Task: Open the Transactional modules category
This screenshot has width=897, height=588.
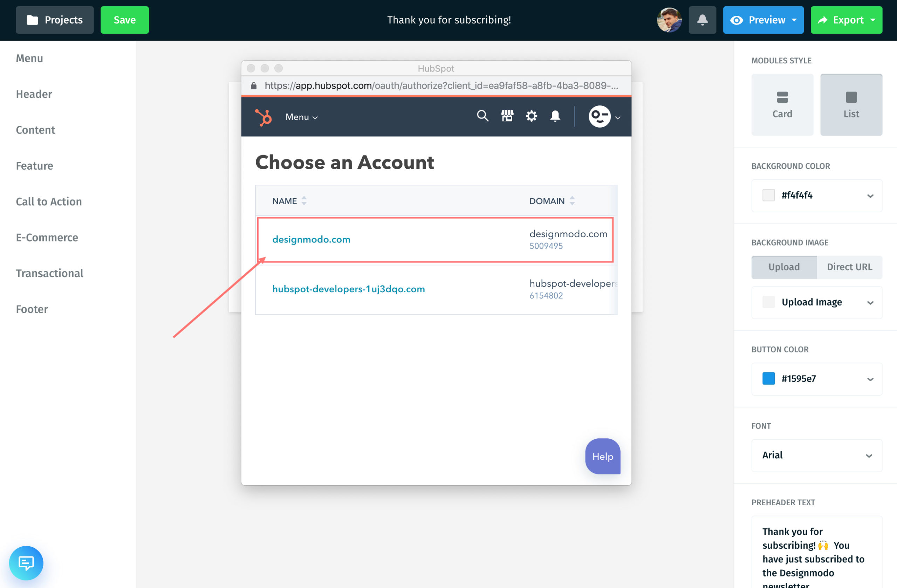Action: pyautogui.click(x=49, y=273)
